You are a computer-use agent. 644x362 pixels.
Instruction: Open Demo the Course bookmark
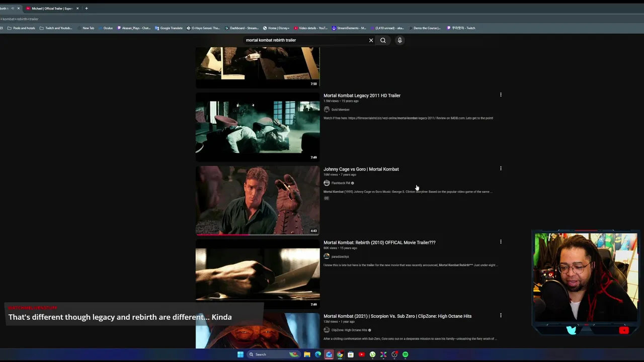[424, 28]
